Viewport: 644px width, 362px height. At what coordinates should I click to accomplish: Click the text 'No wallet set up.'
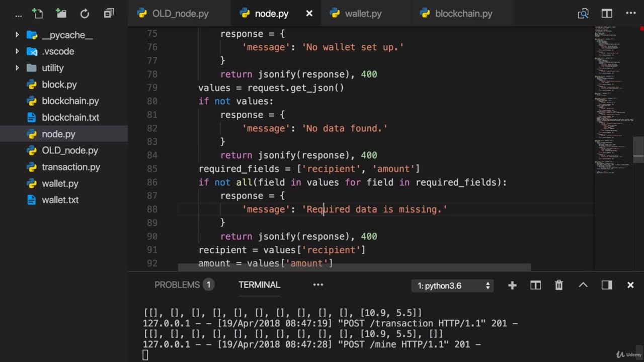coord(353,47)
